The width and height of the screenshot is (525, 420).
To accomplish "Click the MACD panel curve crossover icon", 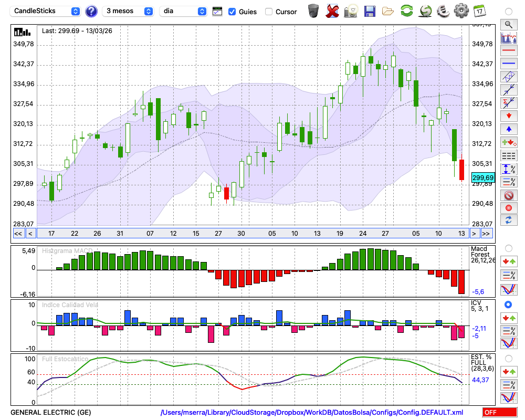I will tap(509, 289).
